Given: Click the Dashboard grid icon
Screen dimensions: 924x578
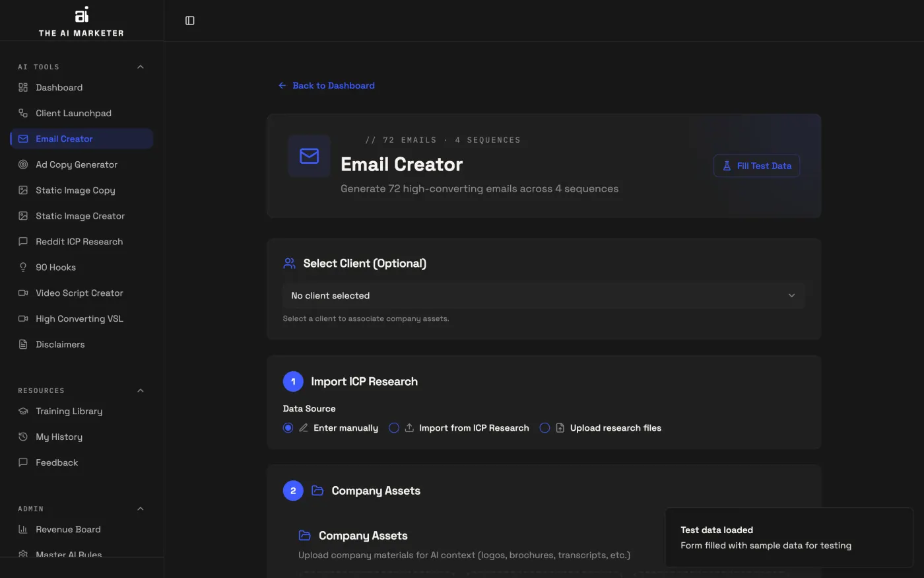Looking at the screenshot, I should click(23, 87).
